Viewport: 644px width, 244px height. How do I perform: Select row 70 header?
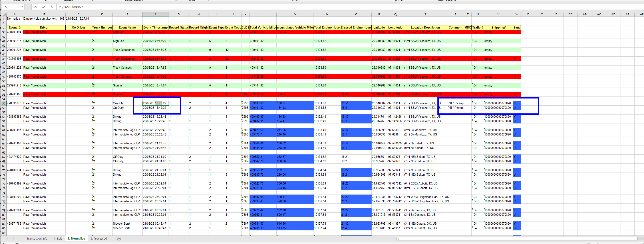click(4, 170)
